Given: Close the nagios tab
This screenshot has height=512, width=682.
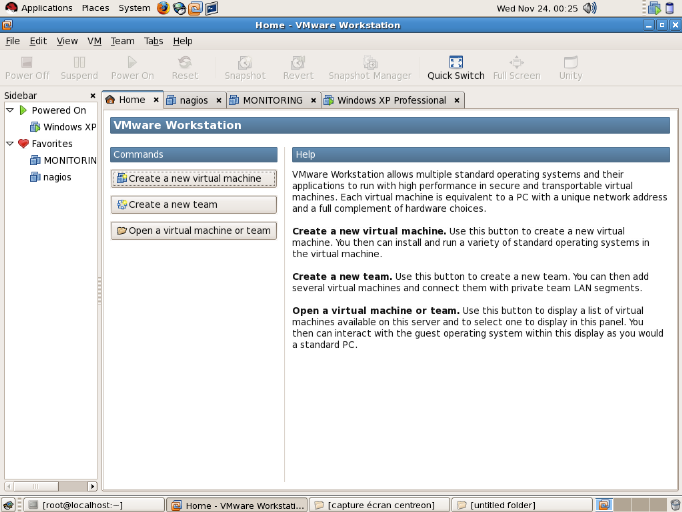Looking at the screenshot, I should pyautogui.click(x=219, y=100).
